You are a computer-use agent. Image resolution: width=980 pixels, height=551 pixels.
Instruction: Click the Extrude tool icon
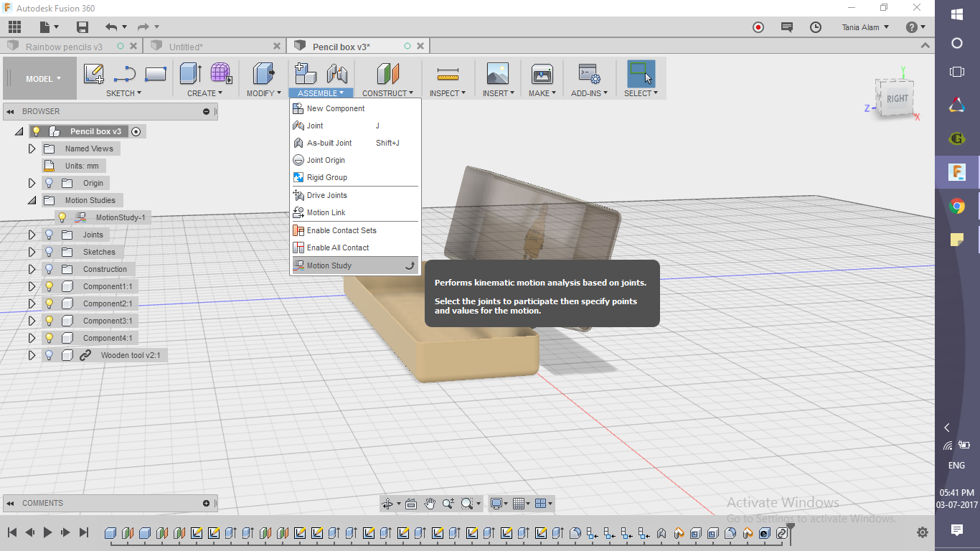click(190, 74)
